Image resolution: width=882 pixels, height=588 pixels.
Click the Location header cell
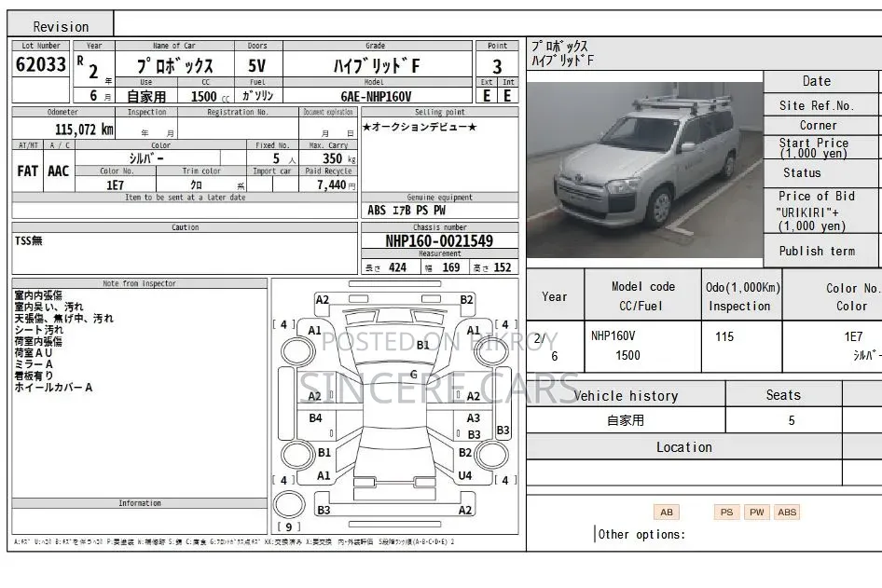[684, 447]
